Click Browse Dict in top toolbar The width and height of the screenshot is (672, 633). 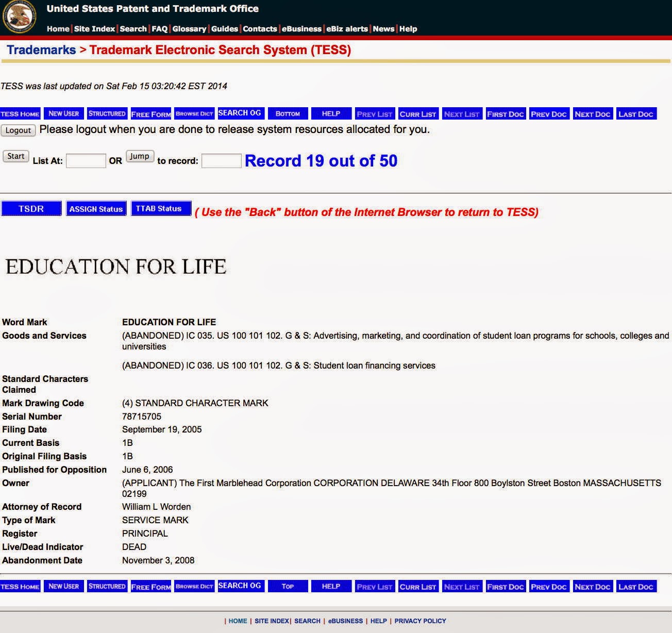(x=194, y=114)
